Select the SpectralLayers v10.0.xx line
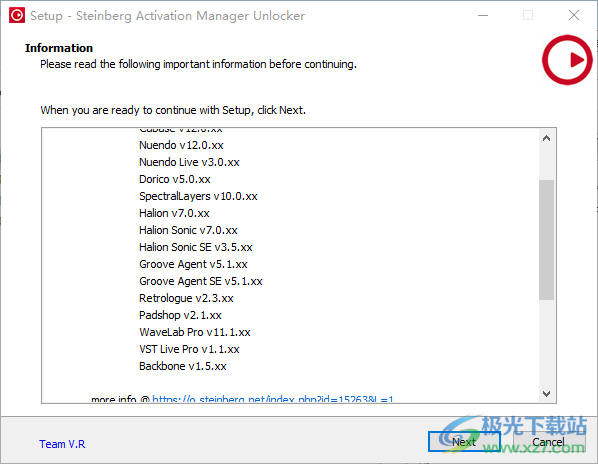This screenshot has height=464, width=598. coord(198,196)
